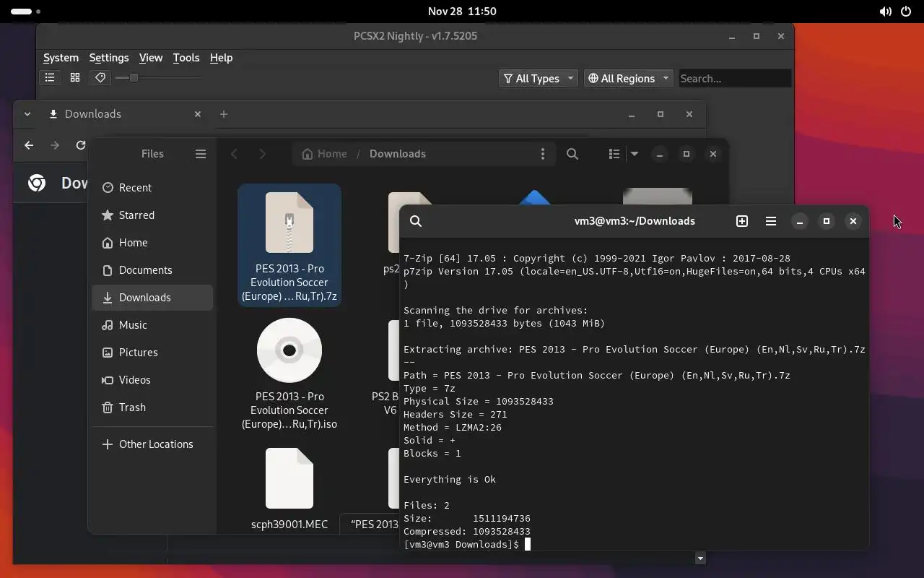Screen dimensions: 924x578
Task: Open the View menu in PCSX2
Action: [151, 58]
